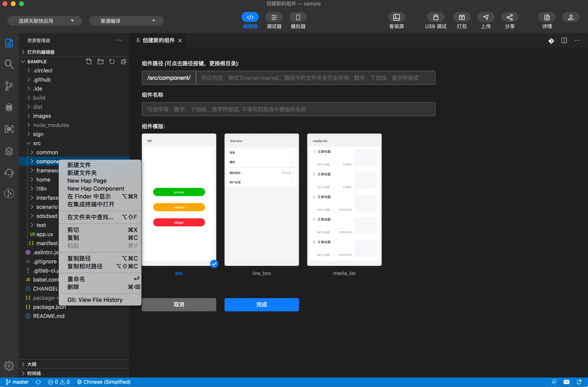Open the source control sidebar icon

(9, 86)
